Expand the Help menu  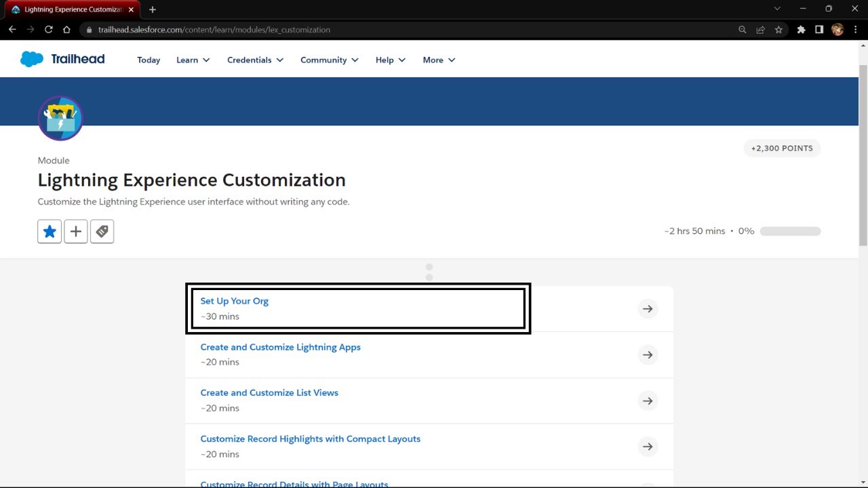click(391, 60)
